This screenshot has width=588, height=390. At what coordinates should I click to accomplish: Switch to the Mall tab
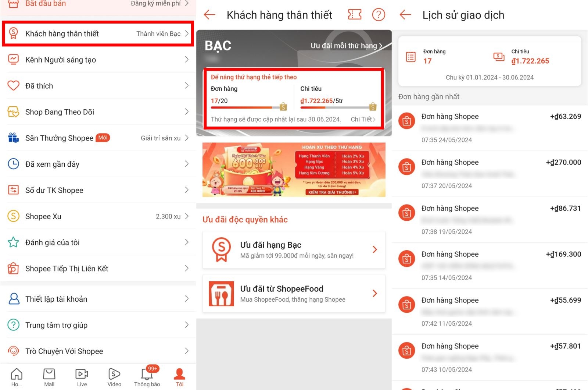pos(49,377)
